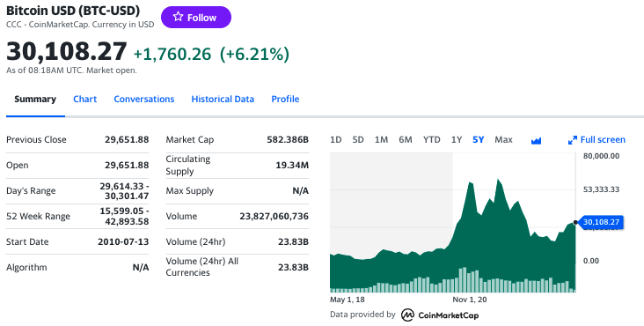This screenshot has height=326, width=644.
Task: Choose the 1Y chart range
Action: 457,140
